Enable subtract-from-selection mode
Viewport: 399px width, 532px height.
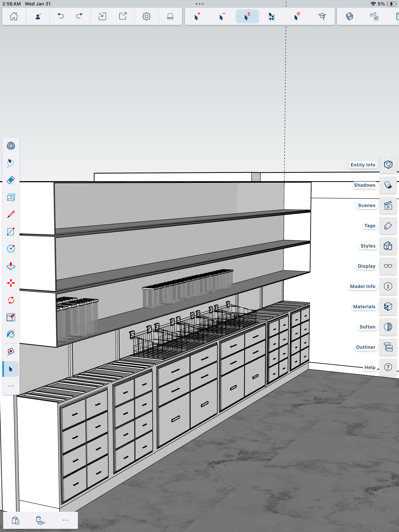coord(222,16)
